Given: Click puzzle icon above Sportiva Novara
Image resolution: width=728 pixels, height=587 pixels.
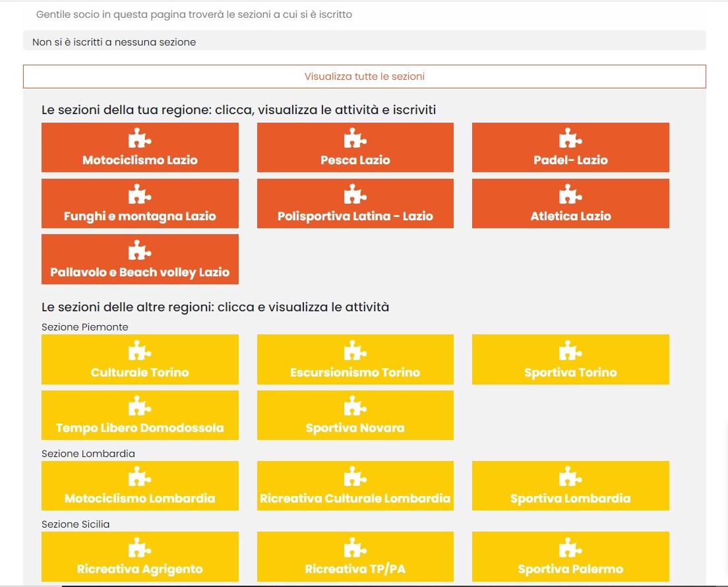Looking at the screenshot, I should point(355,407).
